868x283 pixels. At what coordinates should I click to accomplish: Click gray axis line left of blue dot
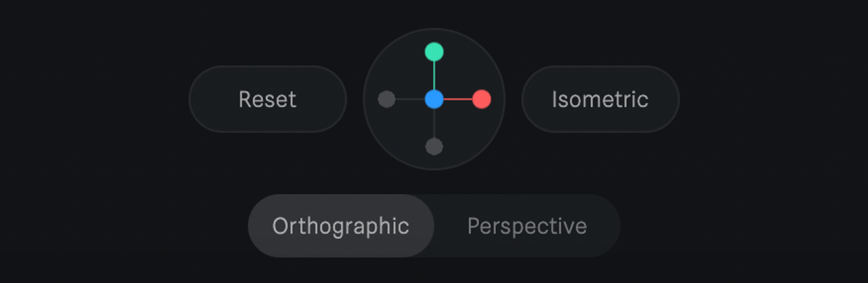click(410, 99)
